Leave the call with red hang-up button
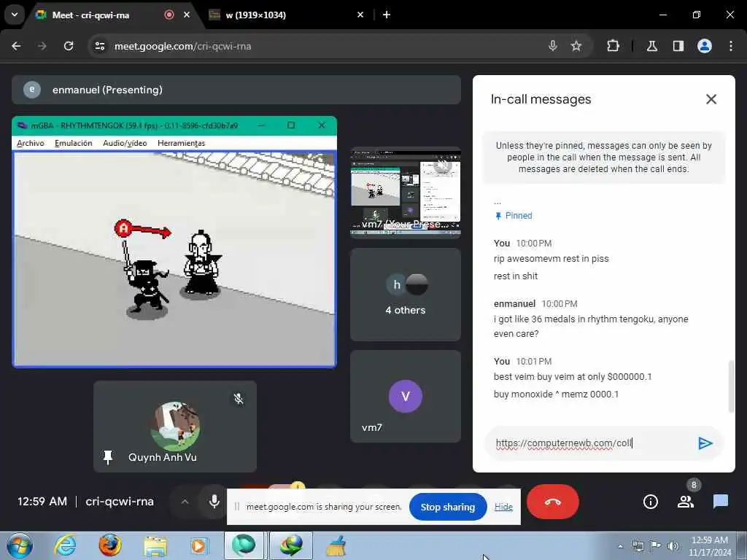Screen dimensions: 747x560 click(553, 502)
